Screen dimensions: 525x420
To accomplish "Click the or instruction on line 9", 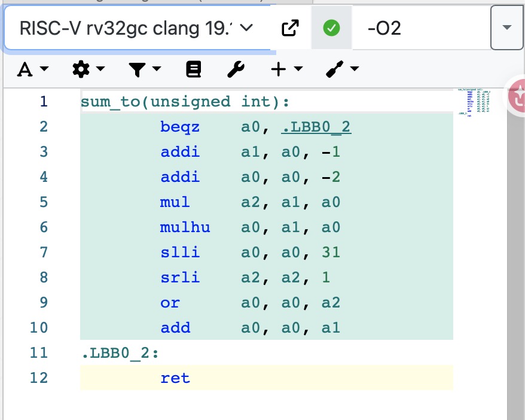I will [170, 303].
